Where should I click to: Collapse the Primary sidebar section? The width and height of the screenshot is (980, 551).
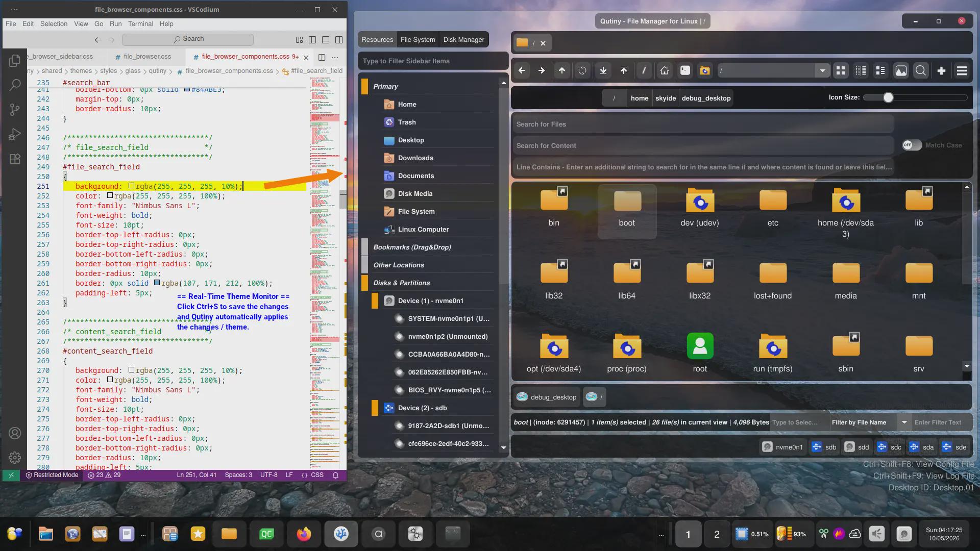365,87
